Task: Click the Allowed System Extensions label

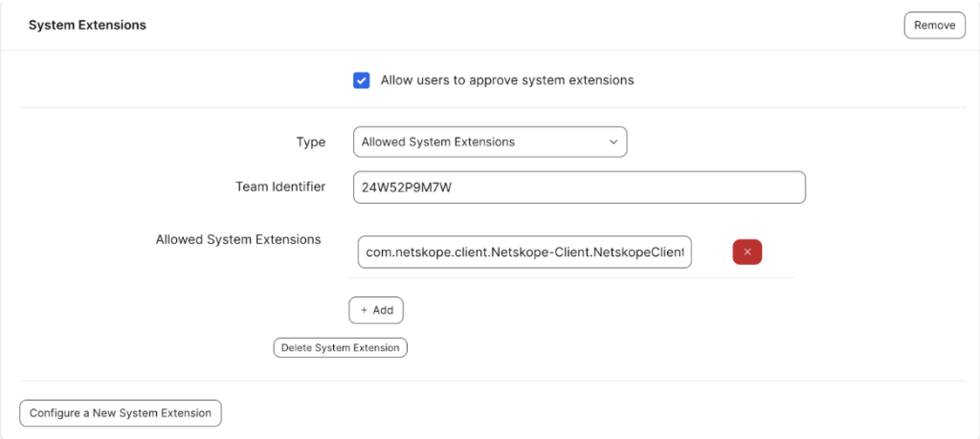Action: click(x=238, y=239)
